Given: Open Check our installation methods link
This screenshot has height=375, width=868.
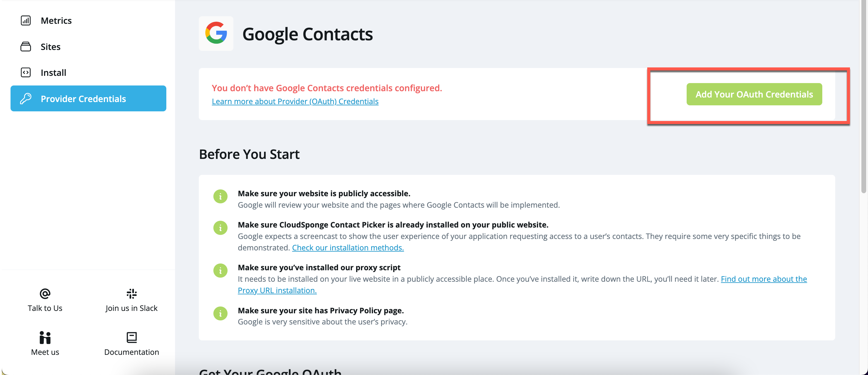Looking at the screenshot, I should pos(348,247).
